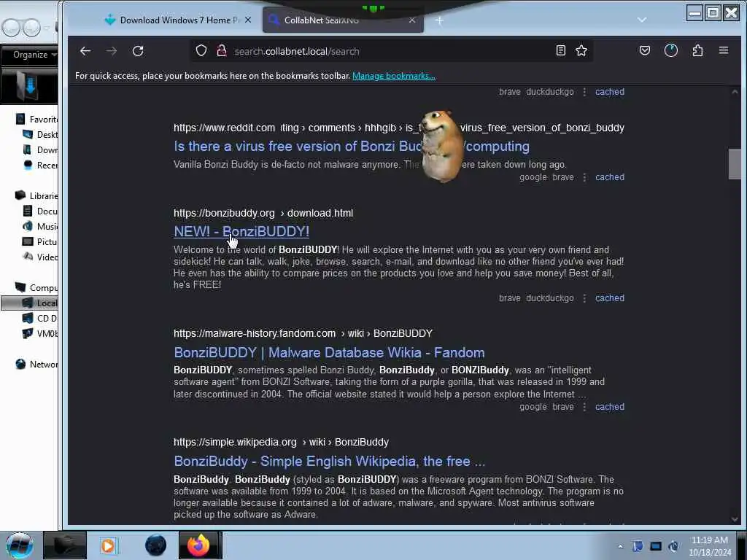Image resolution: width=747 pixels, height=560 pixels.
Task: Click the simple.wikipedia.org URL text
Action: click(235, 442)
